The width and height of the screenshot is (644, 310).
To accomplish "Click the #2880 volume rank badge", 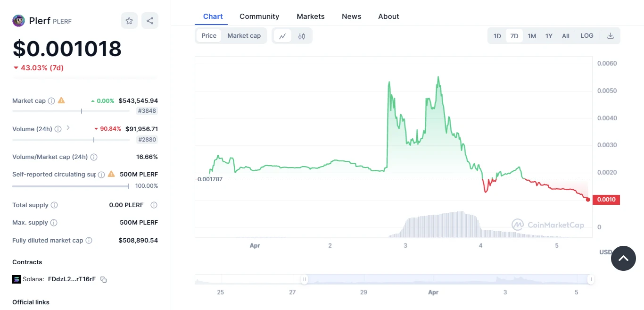I will 147,140.
